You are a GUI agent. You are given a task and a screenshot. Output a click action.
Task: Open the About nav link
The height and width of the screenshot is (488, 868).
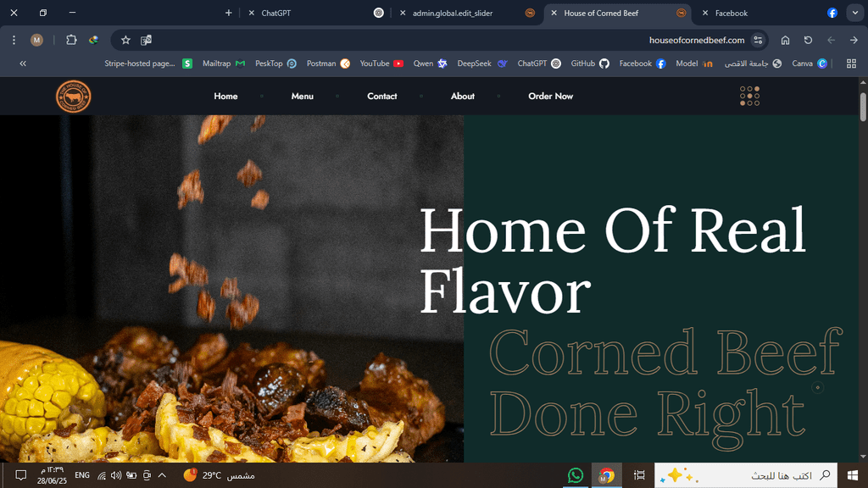point(462,97)
